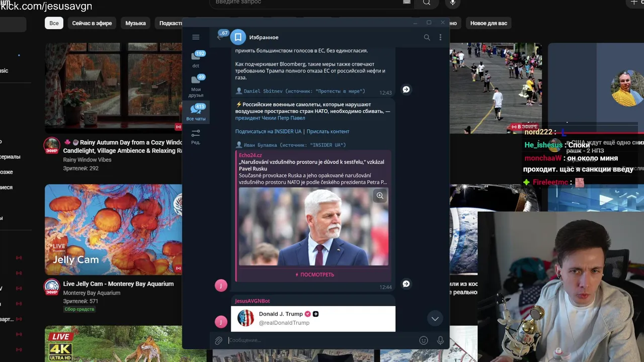Open the Telegram hamburger menu

pyautogui.click(x=196, y=37)
